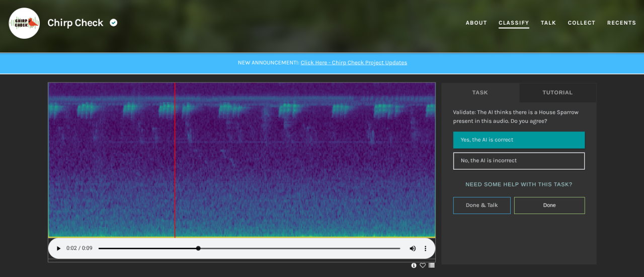Open the Collect page
Viewport: 644px width, 277px height.
click(x=582, y=23)
